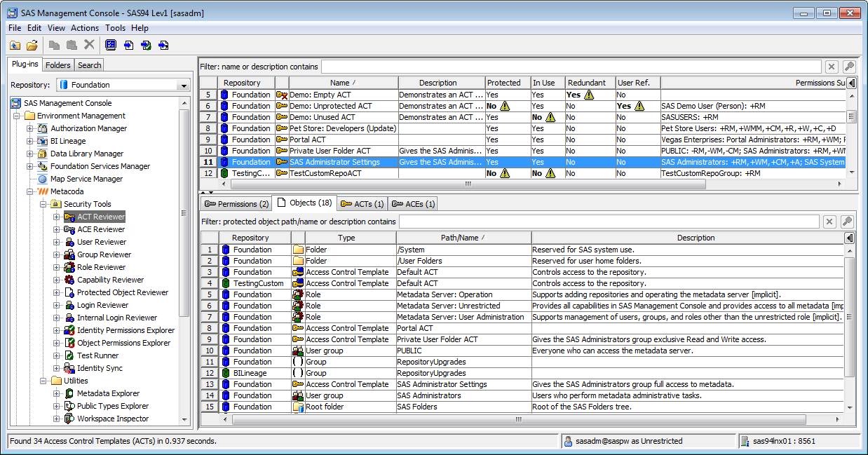868x455 pixels.
Task: Sort ACT table by In Use column
Action: tap(548, 83)
